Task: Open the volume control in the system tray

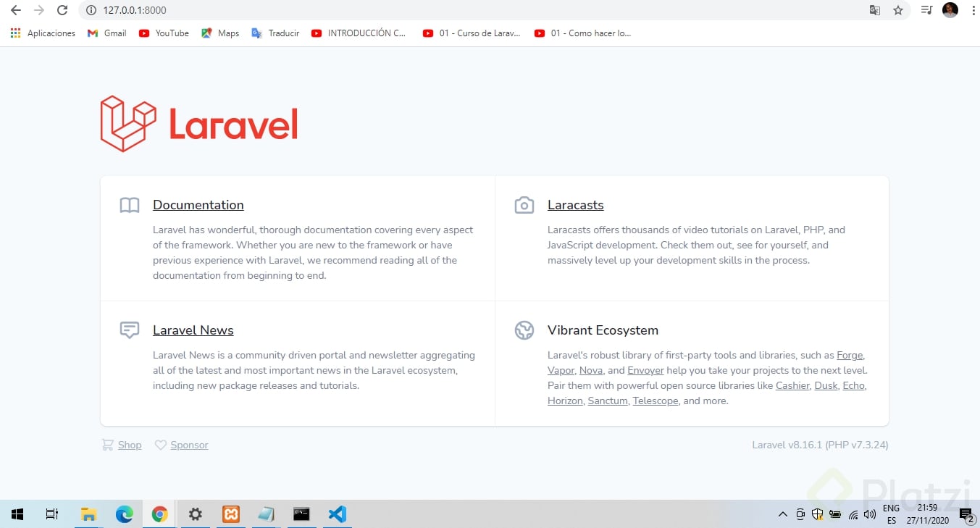Action: click(870, 514)
